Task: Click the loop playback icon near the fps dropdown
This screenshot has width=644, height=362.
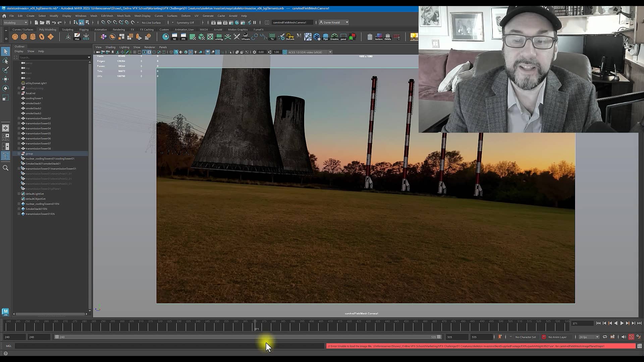Action: point(605,337)
